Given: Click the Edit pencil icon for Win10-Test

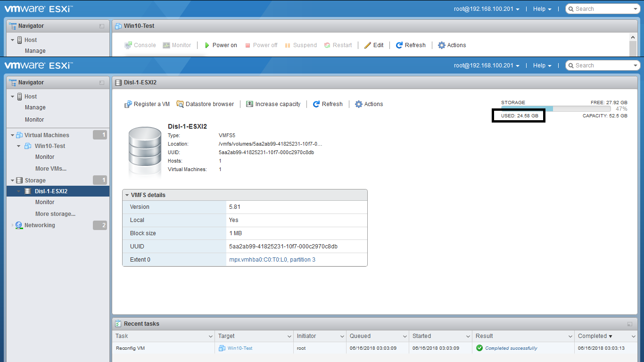Looking at the screenshot, I should click(368, 45).
